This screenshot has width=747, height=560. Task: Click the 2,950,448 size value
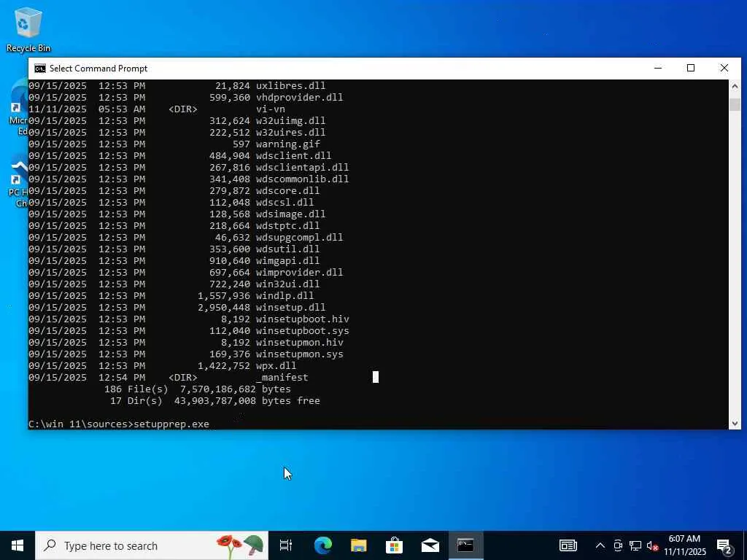point(223,307)
